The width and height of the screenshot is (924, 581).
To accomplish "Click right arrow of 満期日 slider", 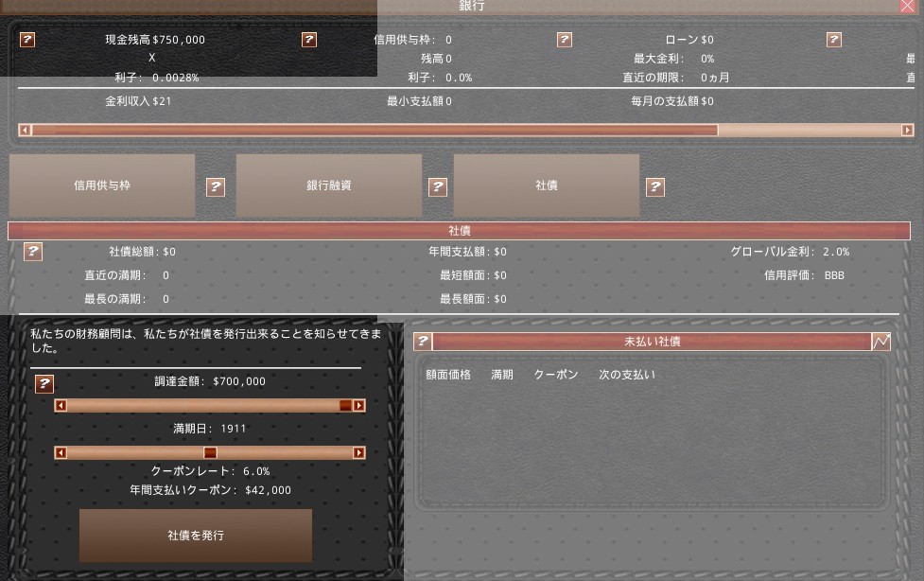I will tap(359, 453).
